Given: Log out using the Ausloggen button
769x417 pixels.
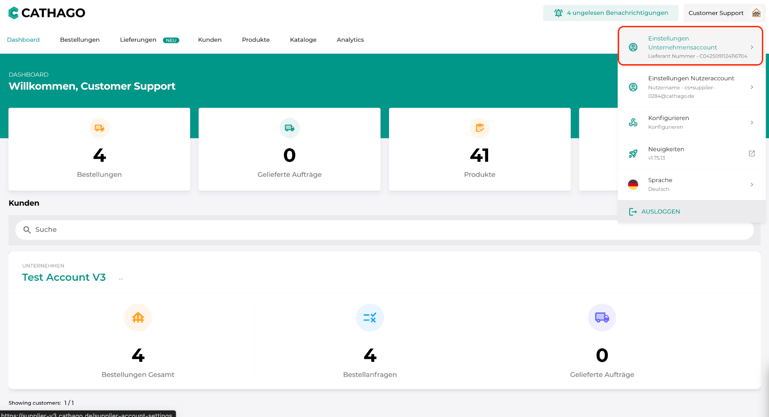Looking at the screenshot, I should coord(660,212).
